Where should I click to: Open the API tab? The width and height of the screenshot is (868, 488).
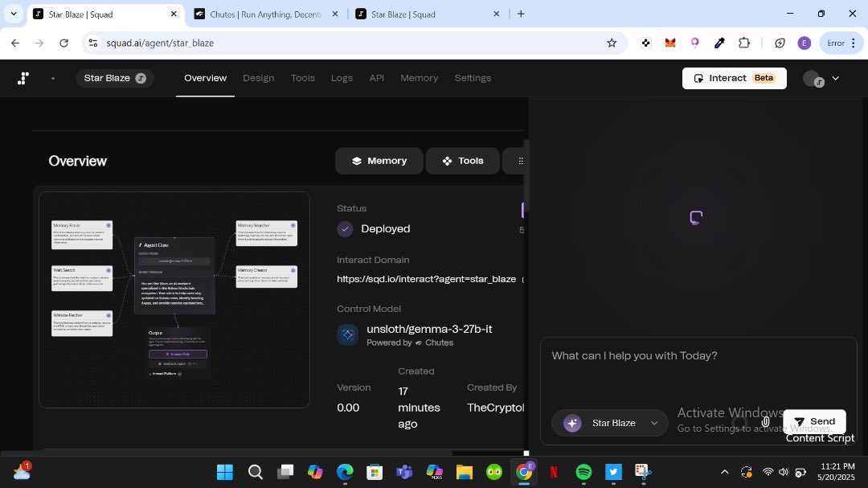pyautogui.click(x=376, y=78)
